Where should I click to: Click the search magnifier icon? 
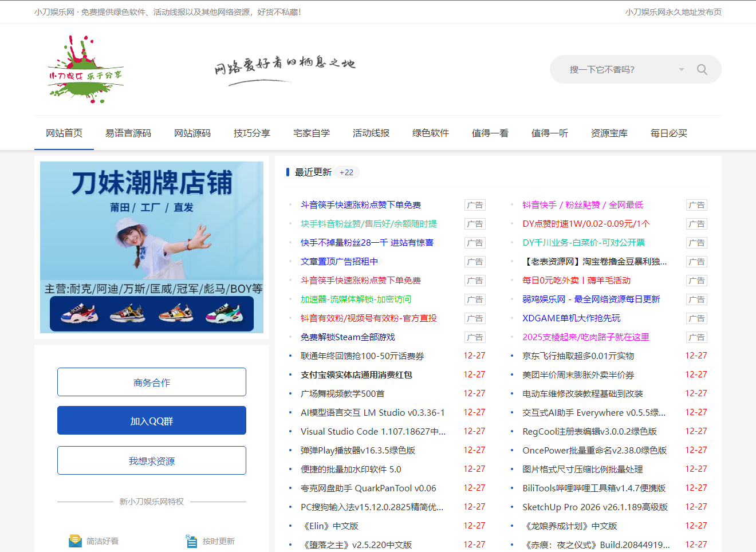(702, 69)
